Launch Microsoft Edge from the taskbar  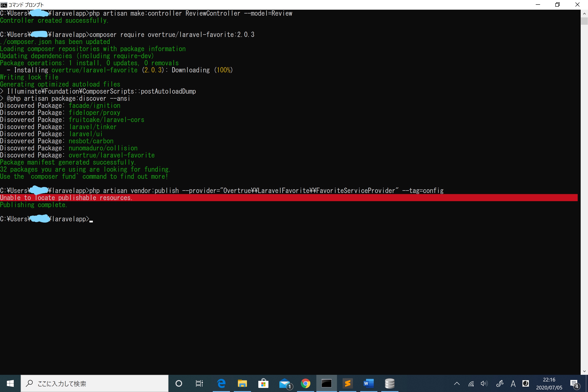coord(221,383)
